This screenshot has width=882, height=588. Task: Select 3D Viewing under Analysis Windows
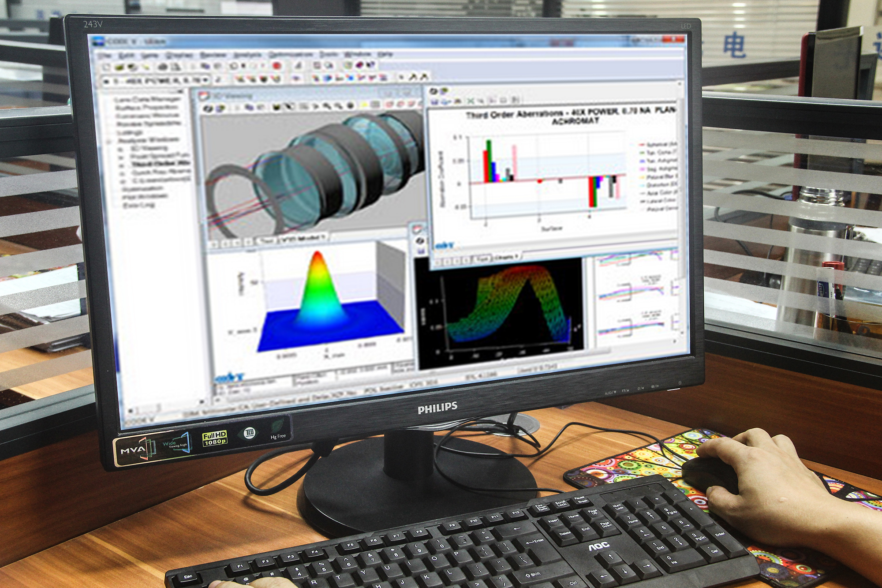tap(149, 148)
